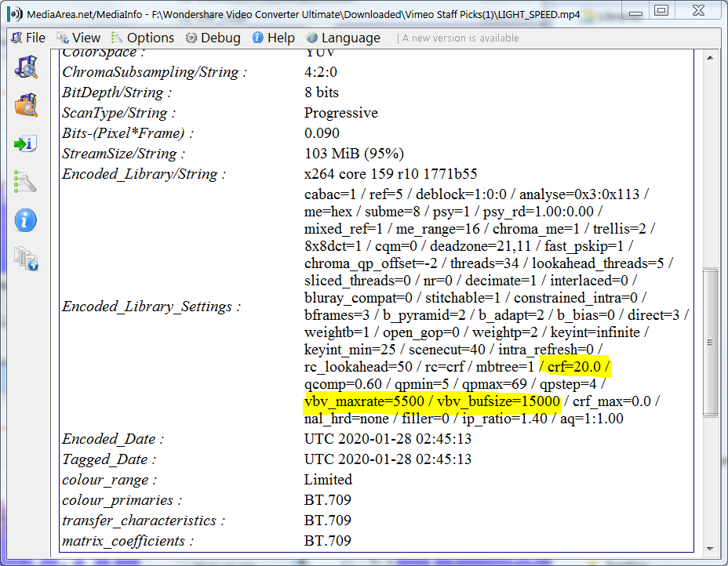Viewport: 728px width, 566px height.
Task: Open the Language menu
Action: 343,38
